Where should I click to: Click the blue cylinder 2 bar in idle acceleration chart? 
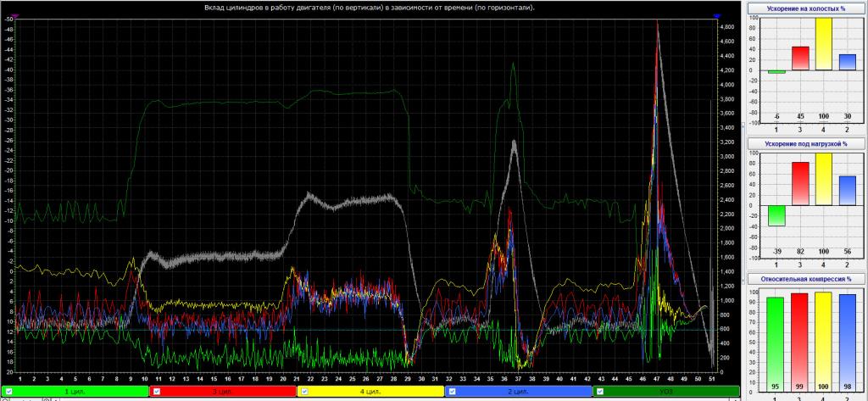pyautogui.click(x=847, y=62)
